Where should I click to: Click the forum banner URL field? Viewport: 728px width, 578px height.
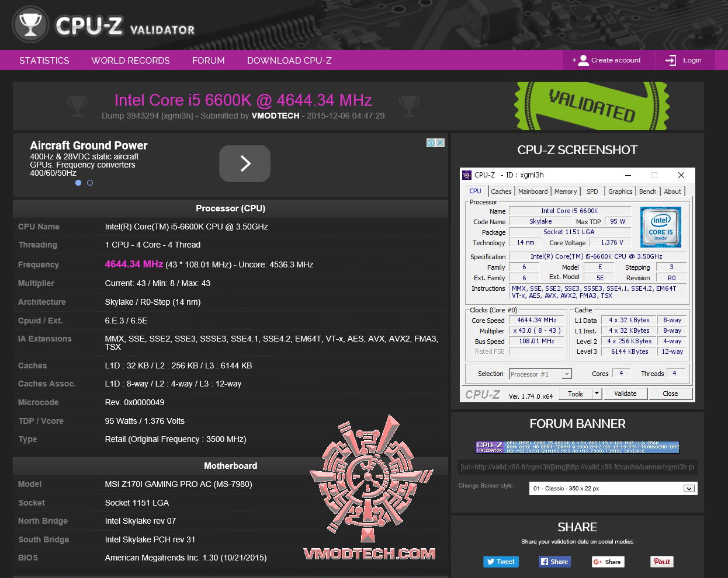577,467
